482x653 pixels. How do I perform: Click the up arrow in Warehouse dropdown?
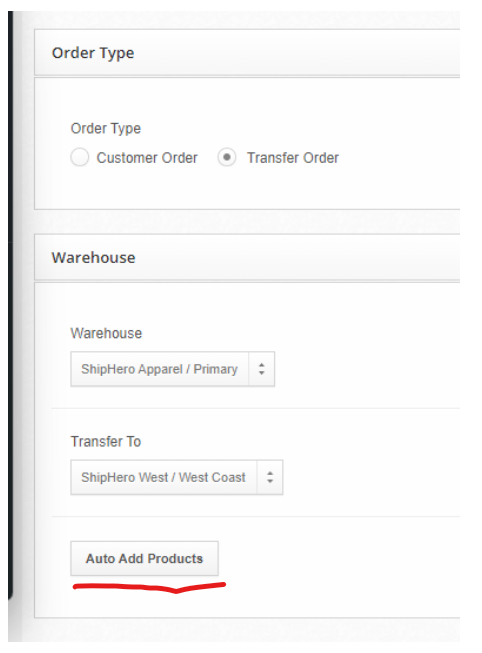[x=262, y=365]
